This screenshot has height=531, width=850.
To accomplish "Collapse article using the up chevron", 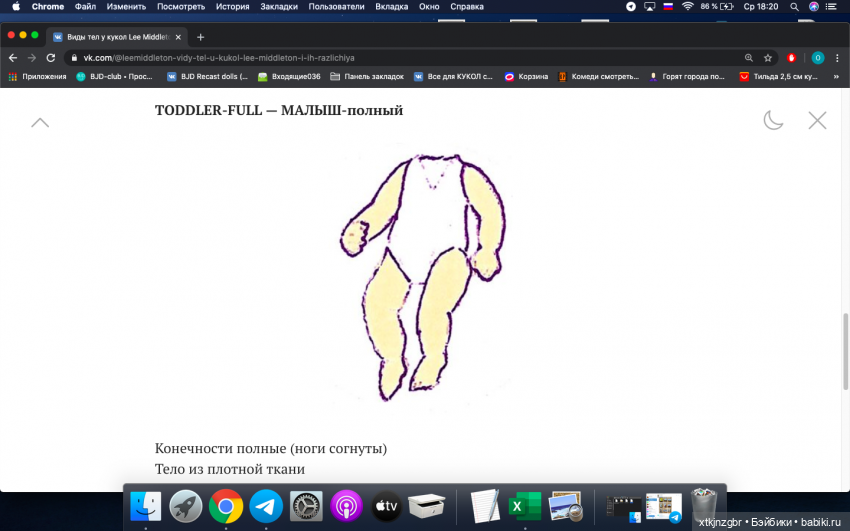I will pos(40,122).
